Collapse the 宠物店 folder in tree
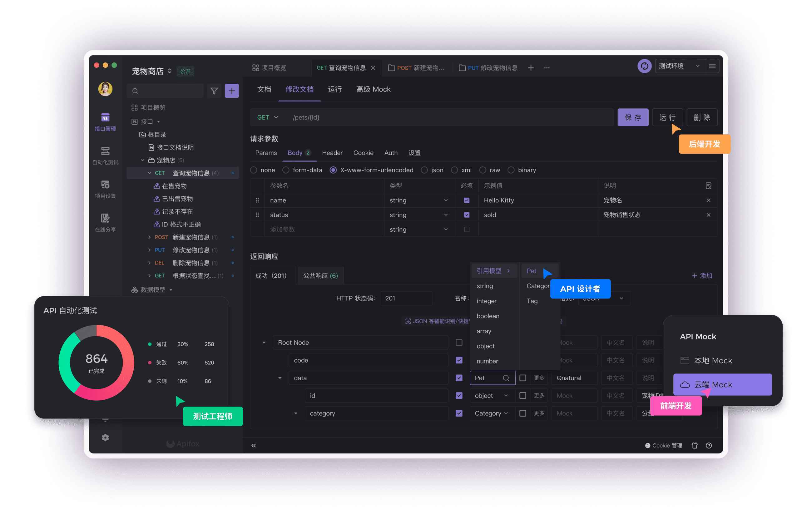Viewport: 812px width, 514px height. 142,160
